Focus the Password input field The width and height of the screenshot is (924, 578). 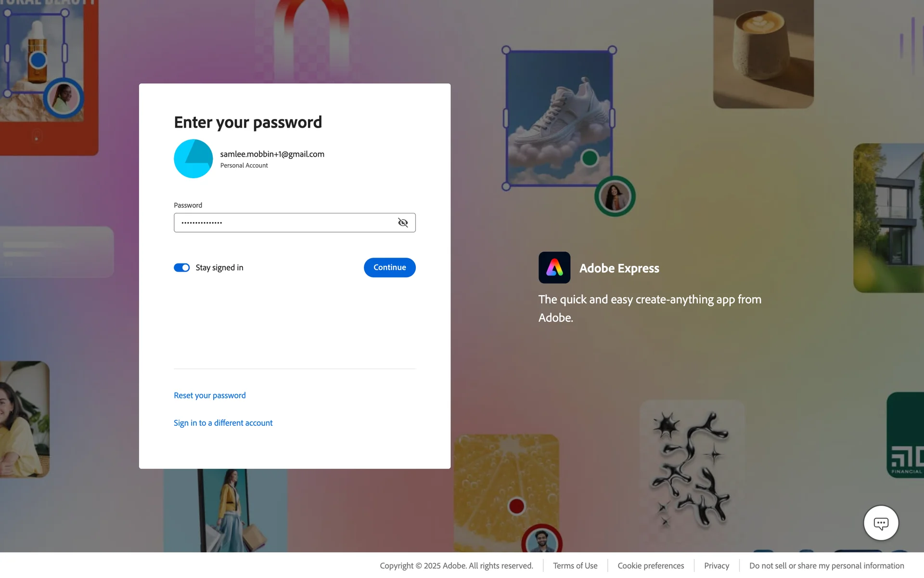[x=295, y=223]
